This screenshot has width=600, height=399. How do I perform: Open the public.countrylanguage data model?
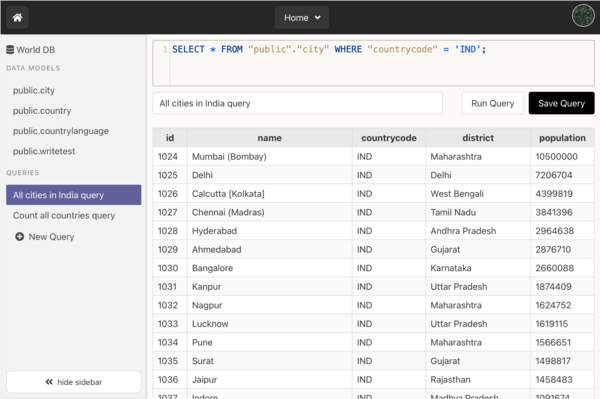pos(61,131)
